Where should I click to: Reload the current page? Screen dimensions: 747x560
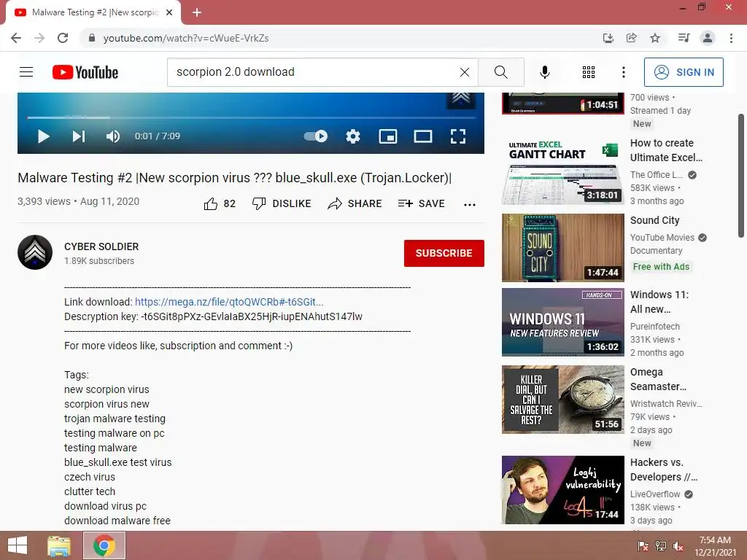coord(63,38)
